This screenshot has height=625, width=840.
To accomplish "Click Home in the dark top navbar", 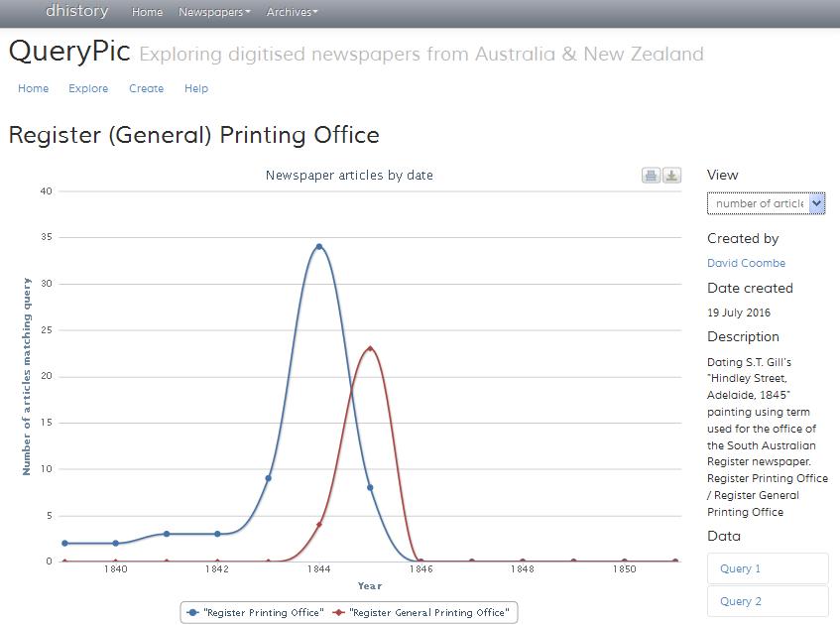I will click(x=147, y=12).
